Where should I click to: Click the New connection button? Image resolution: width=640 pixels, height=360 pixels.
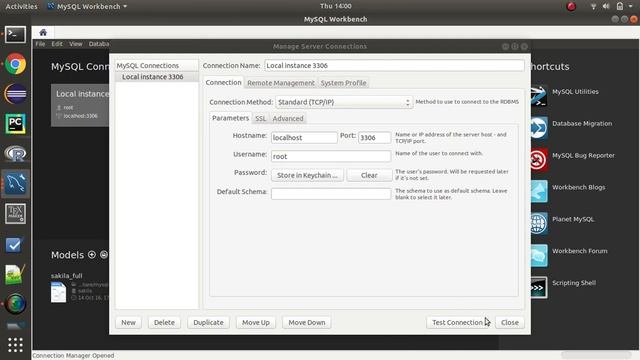point(128,322)
